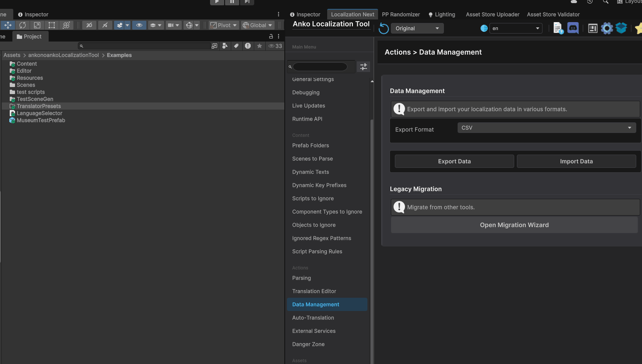Click the package box icon

[x=621, y=28]
